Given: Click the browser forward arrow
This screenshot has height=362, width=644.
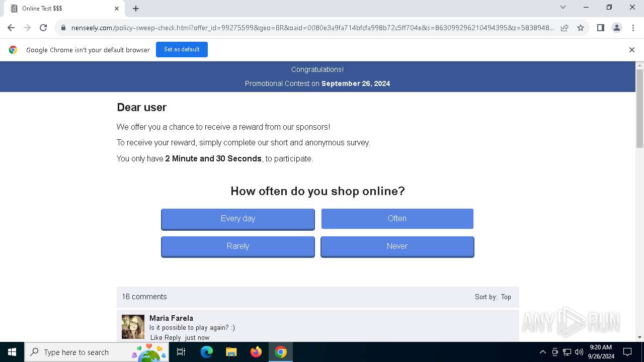Looking at the screenshot, I should point(27,28).
